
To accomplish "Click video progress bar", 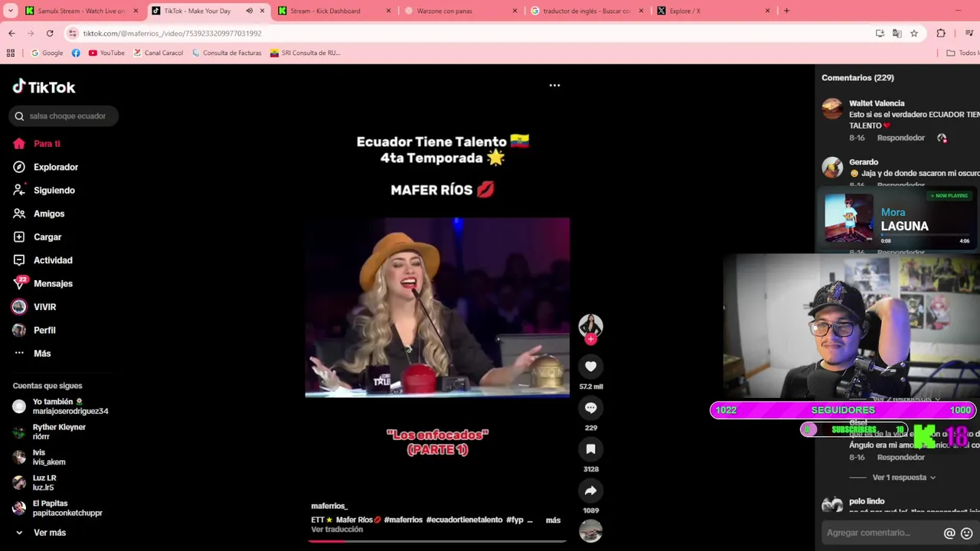I will click(437, 541).
